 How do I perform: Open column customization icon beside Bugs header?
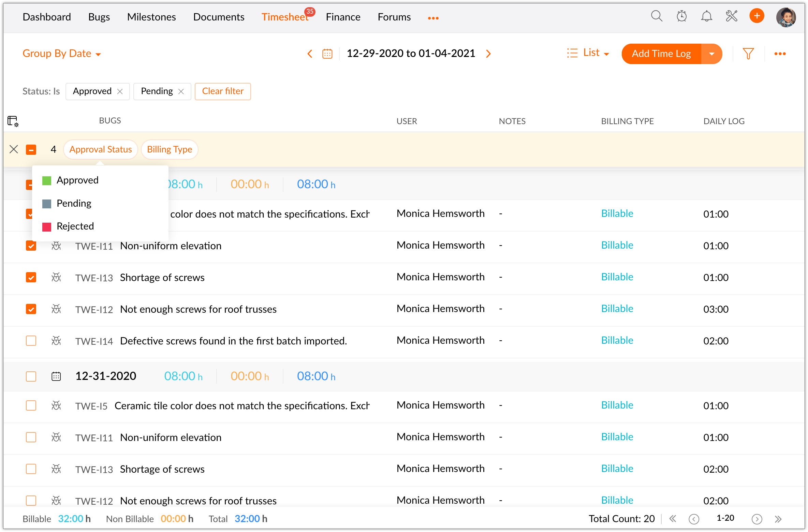click(x=13, y=121)
